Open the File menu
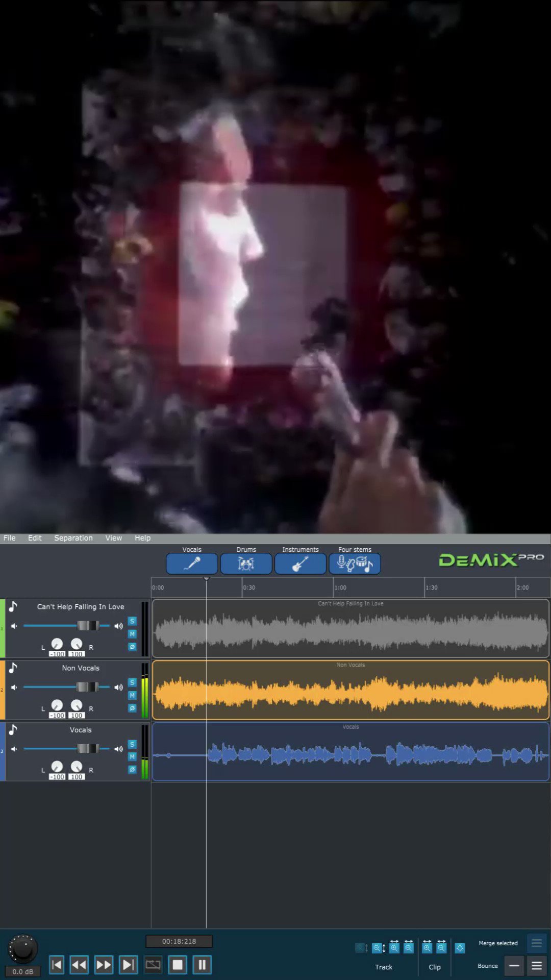 pyautogui.click(x=9, y=538)
